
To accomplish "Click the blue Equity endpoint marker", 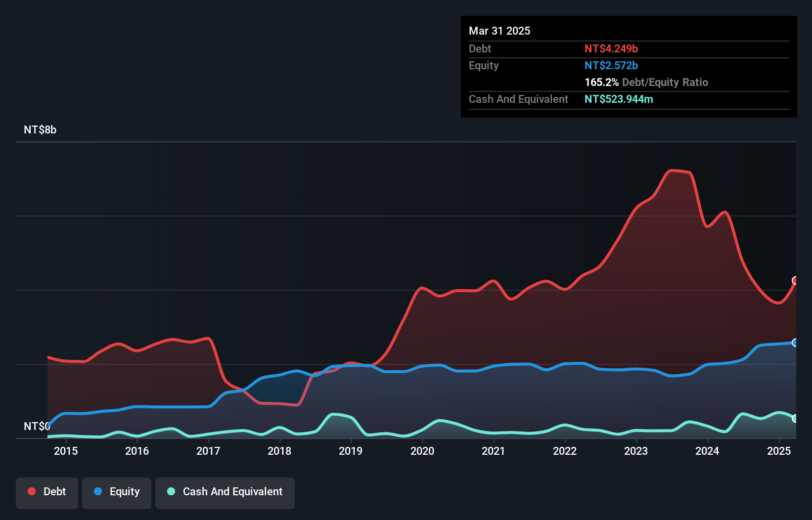I will [x=795, y=343].
